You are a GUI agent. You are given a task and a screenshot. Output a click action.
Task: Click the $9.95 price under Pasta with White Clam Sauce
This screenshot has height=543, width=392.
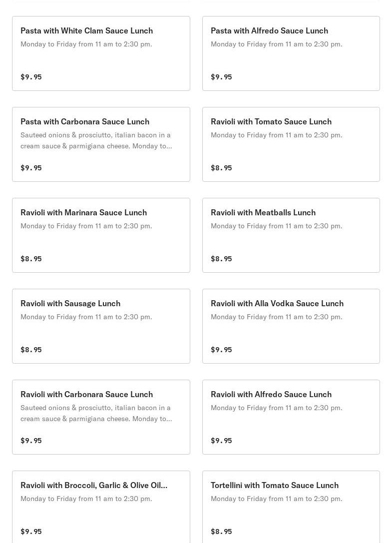tap(31, 77)
